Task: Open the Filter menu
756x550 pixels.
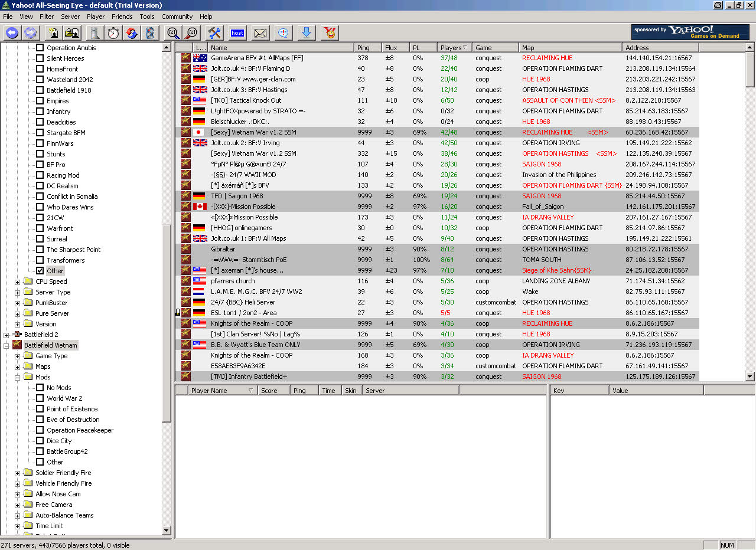Action: 46,17
